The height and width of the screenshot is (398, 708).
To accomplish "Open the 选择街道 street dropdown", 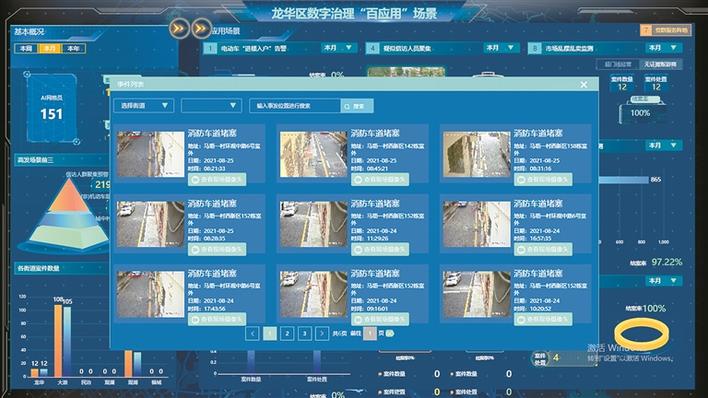I will coord(144,106).
